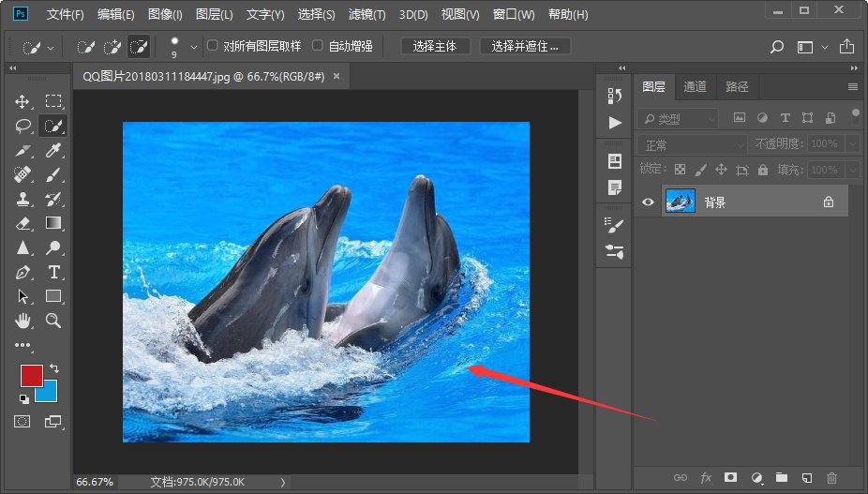Select the Brush tool
Viewport: 868px width, 494px height.
click(53, 174)
